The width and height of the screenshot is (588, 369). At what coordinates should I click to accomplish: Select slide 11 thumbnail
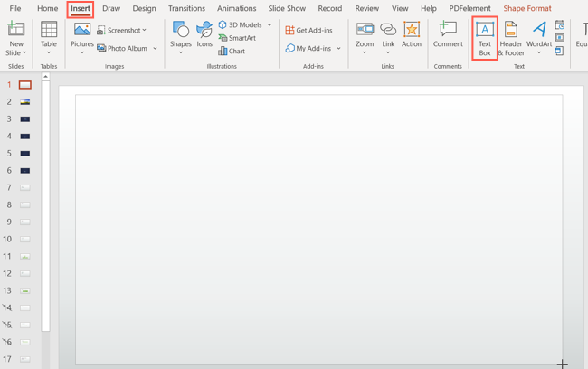(25, 257)
